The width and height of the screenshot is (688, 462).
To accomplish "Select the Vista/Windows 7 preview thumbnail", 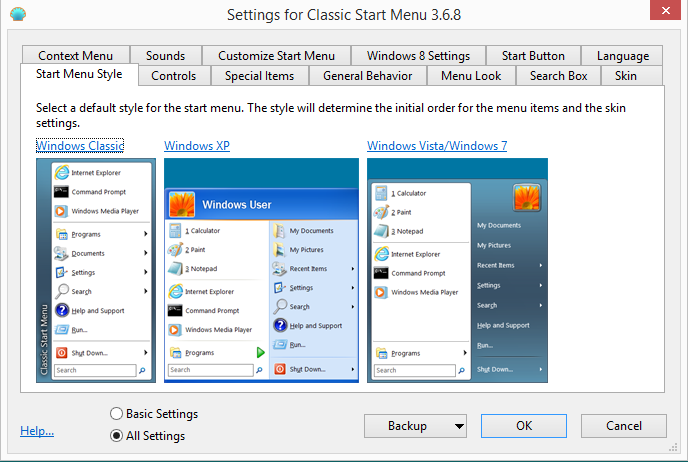I will 458,270.
